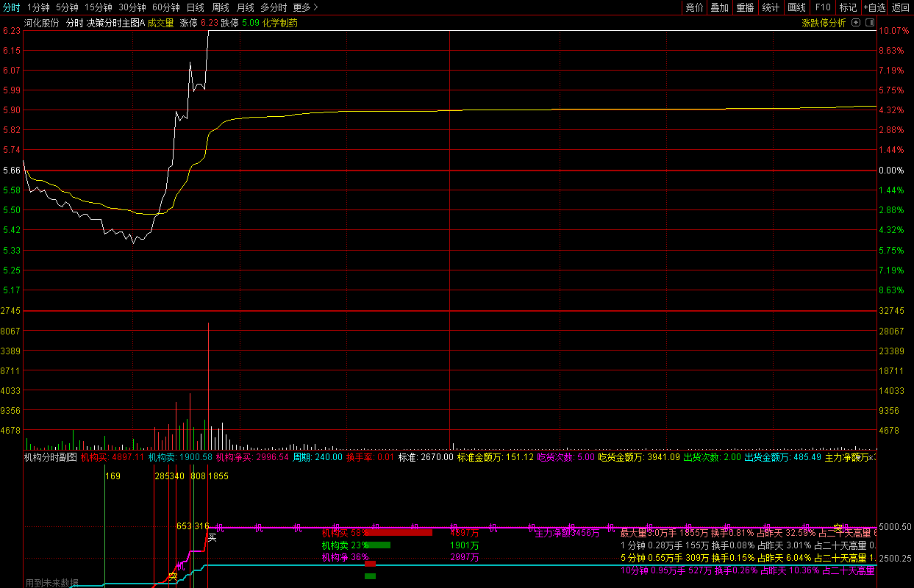Open 叠加 overlay option

coord(719,7)
